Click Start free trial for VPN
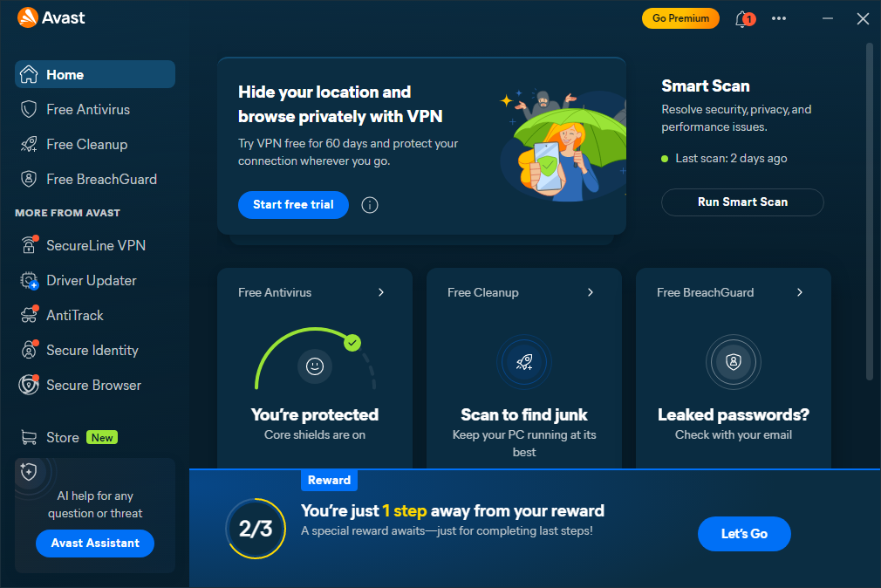881x588 pixels. pyautogui.click(x=293, y=205)
